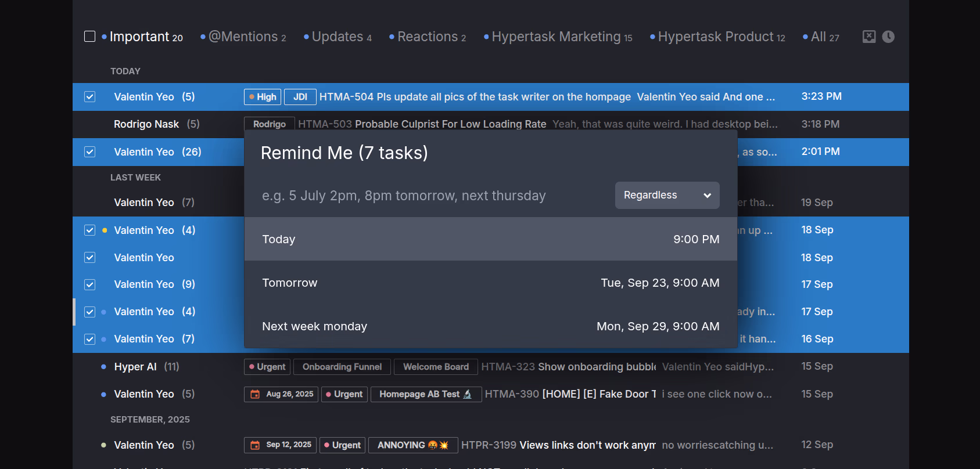Click Urgent tag in Hyper AI row
Viewport: 980px width, 469px height.
(267, 367)
